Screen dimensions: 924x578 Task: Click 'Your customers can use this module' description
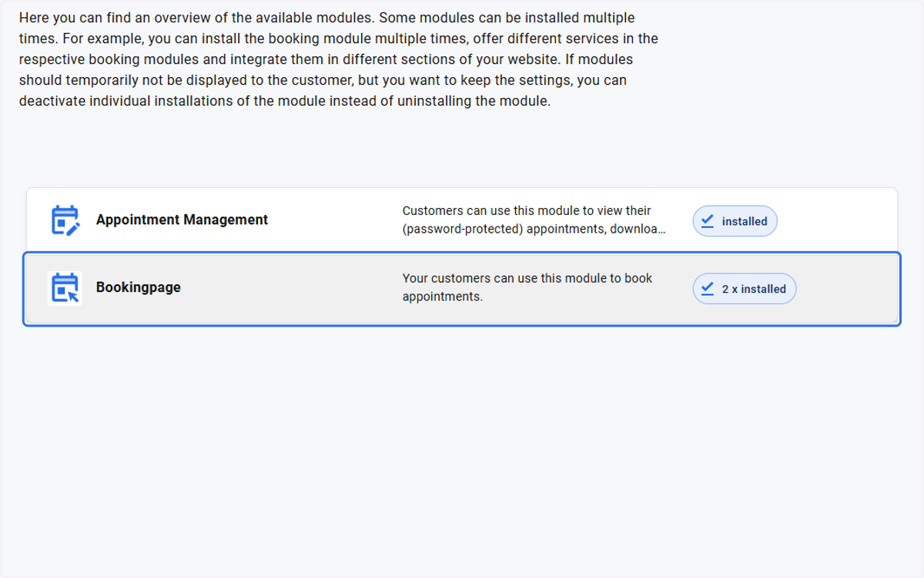pyautogui.click(x=527, y=287)
